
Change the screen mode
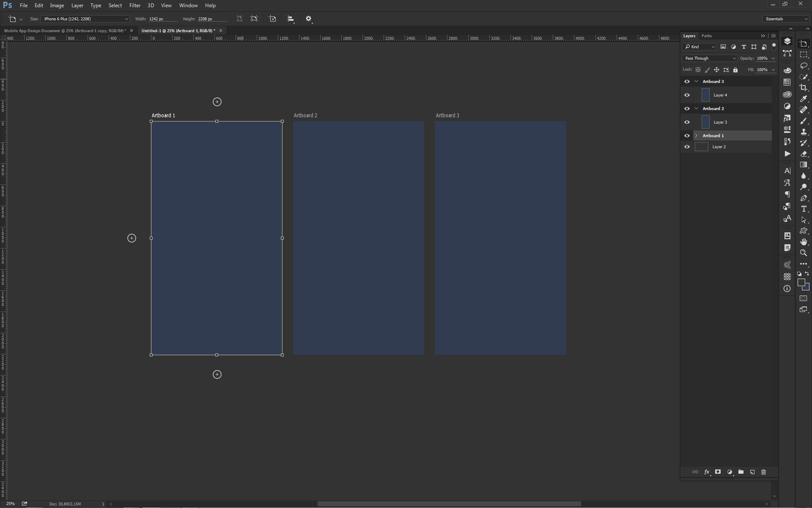coord(804,309)
